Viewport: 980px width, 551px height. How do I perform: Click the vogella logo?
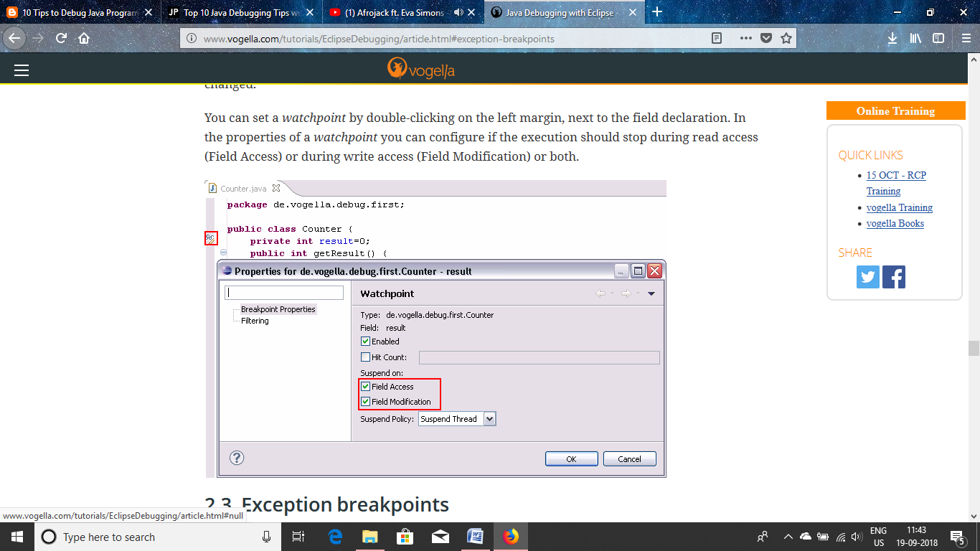tap(421, 70)
